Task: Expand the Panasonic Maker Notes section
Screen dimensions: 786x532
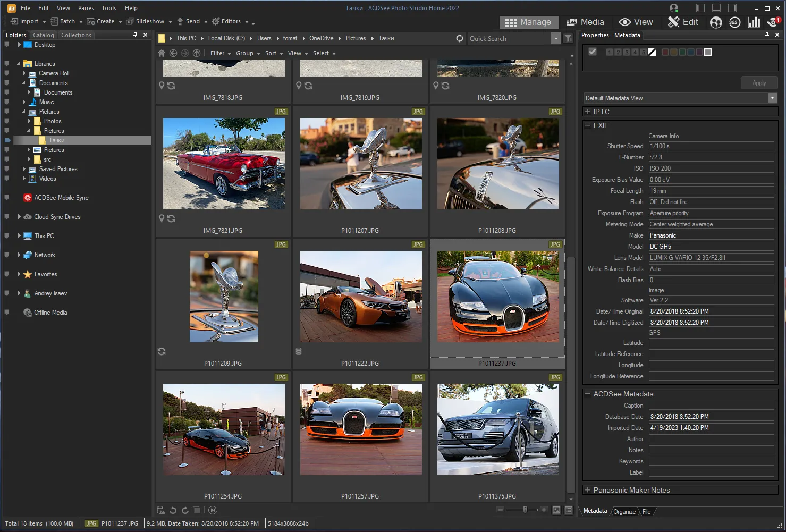Action: [x=588, y=490]
